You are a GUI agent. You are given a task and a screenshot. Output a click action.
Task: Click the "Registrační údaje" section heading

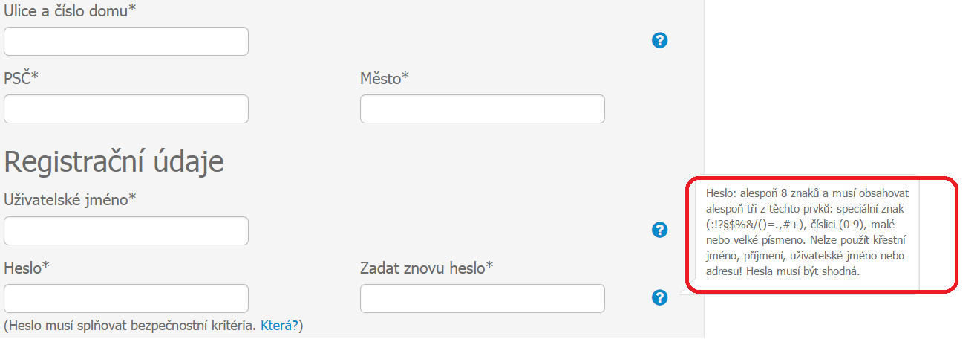pos(114,161)
